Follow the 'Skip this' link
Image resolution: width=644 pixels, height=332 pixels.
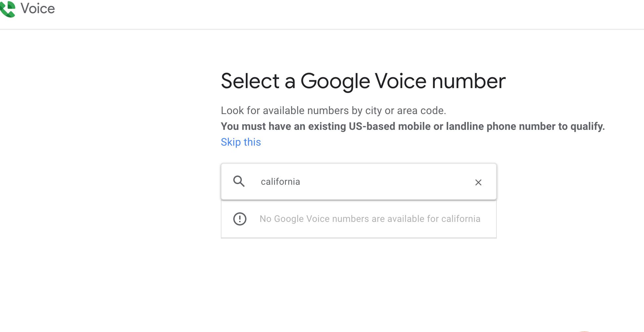(x=241, y=142)
